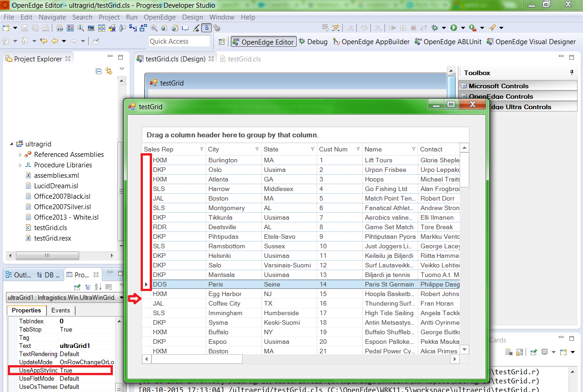The height and width of the screenshot is (392, 583).
Task: Select the UseAppStyling property row
Action: click(x=61, y=370)
